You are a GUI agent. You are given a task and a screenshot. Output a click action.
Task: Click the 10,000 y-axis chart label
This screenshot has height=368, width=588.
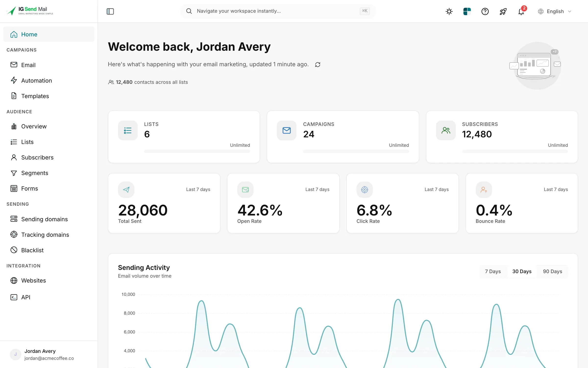[128, 294]
